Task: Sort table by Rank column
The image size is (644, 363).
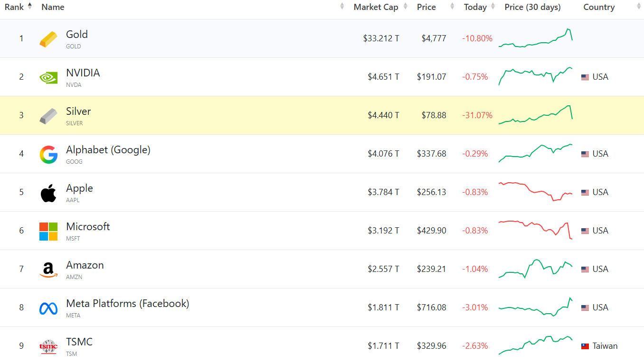Action: [14, 7]
